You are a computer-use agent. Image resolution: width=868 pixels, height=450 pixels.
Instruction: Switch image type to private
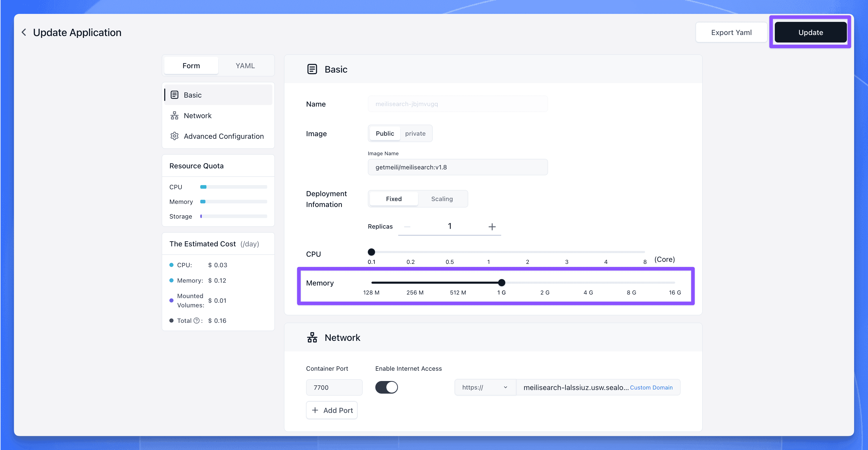415,133
